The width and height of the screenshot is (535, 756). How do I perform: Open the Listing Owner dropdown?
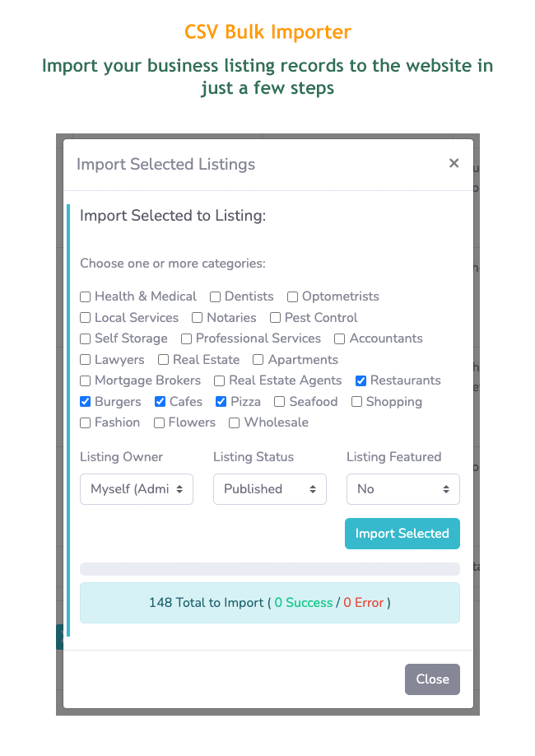pos(137,489)
